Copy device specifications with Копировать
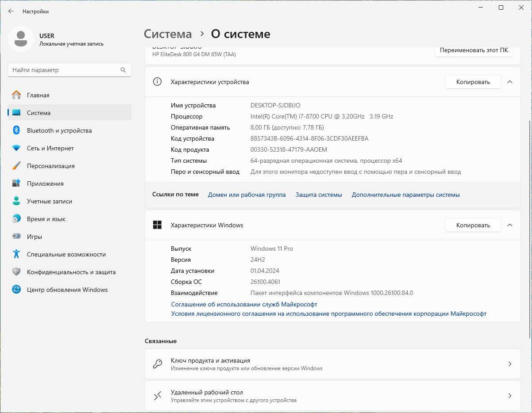The height and width of the screenshot is (413, 532). coord(473,82)
